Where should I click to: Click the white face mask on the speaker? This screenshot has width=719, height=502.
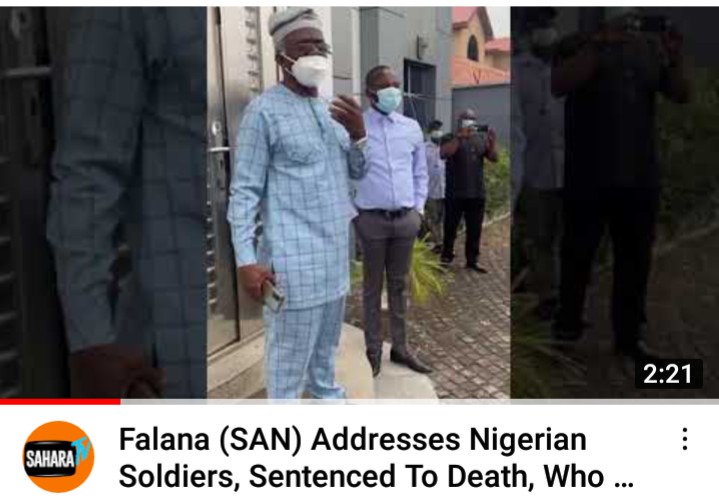tap(307, 70)
